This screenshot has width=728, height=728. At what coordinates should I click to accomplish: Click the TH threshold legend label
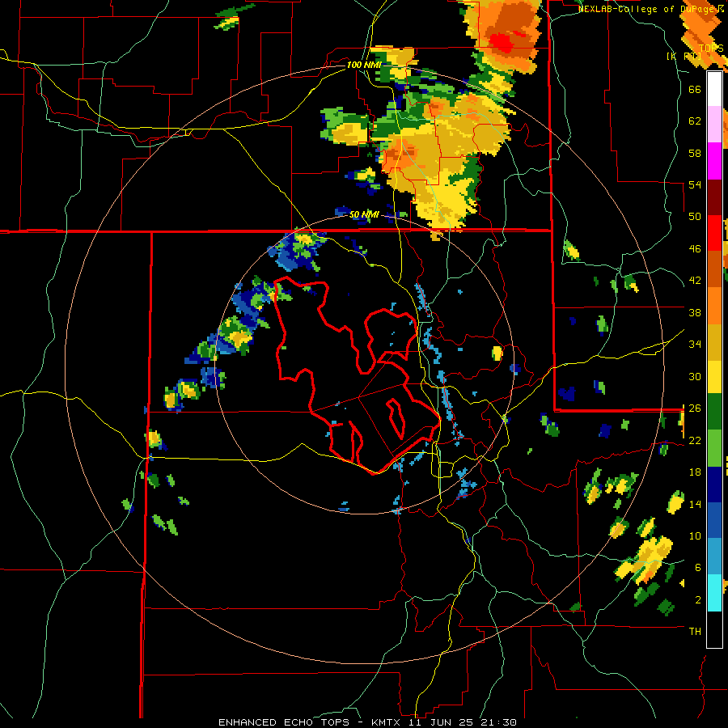coord(695,632)
